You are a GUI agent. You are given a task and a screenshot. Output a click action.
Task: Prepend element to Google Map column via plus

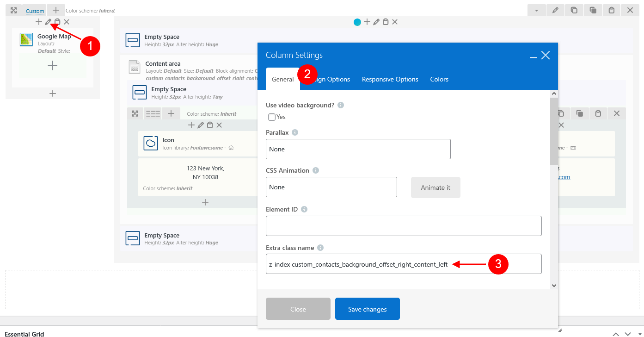click(38, 22)
